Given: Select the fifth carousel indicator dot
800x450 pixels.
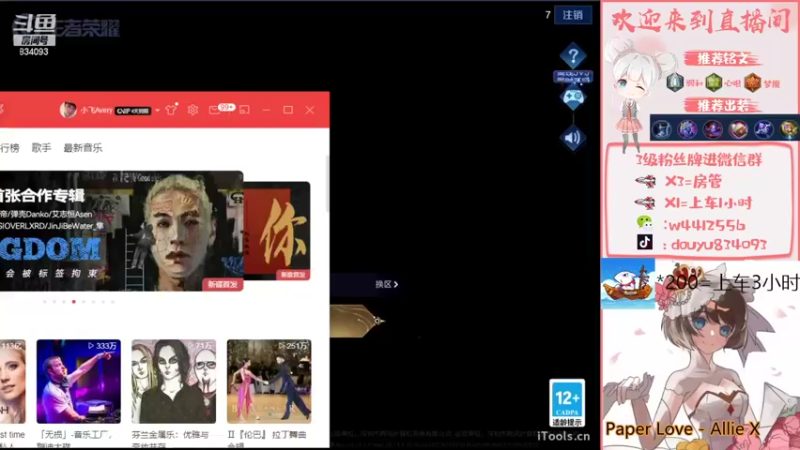Looking at the screenshot, I should pyautogui.click(x=84, y=302).
